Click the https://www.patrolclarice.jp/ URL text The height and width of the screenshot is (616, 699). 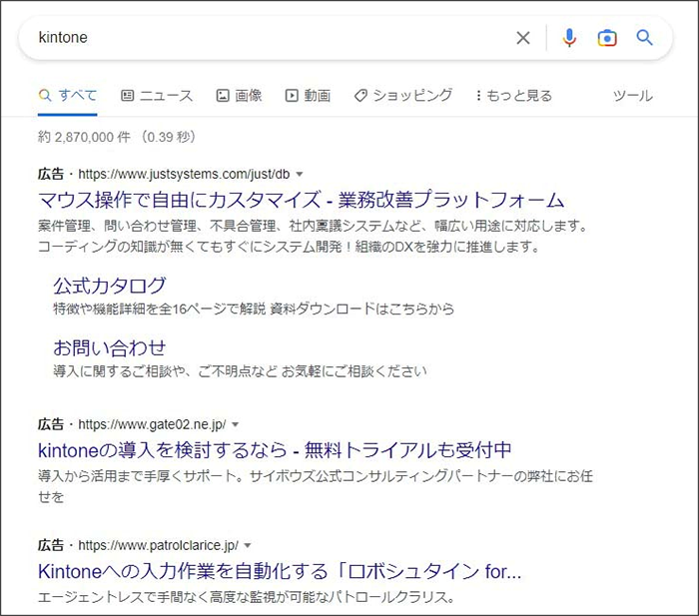[158, 545]
